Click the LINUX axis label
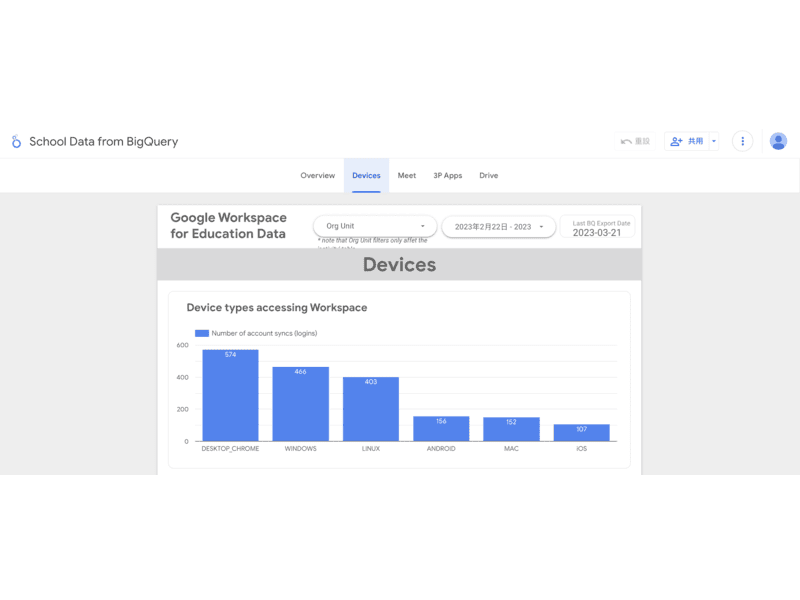800x600 pixels. (x=371, y=448)
